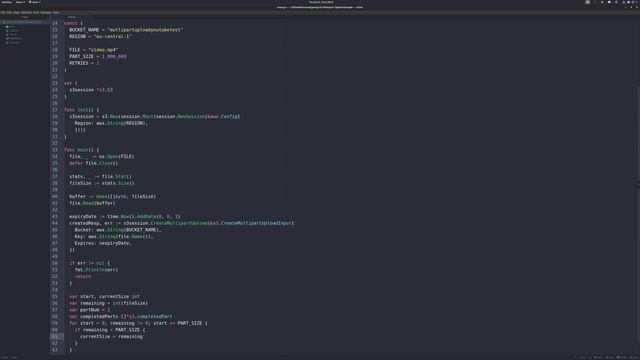
Task: Click "file.Stat()" on line 37
Action: 117,176
